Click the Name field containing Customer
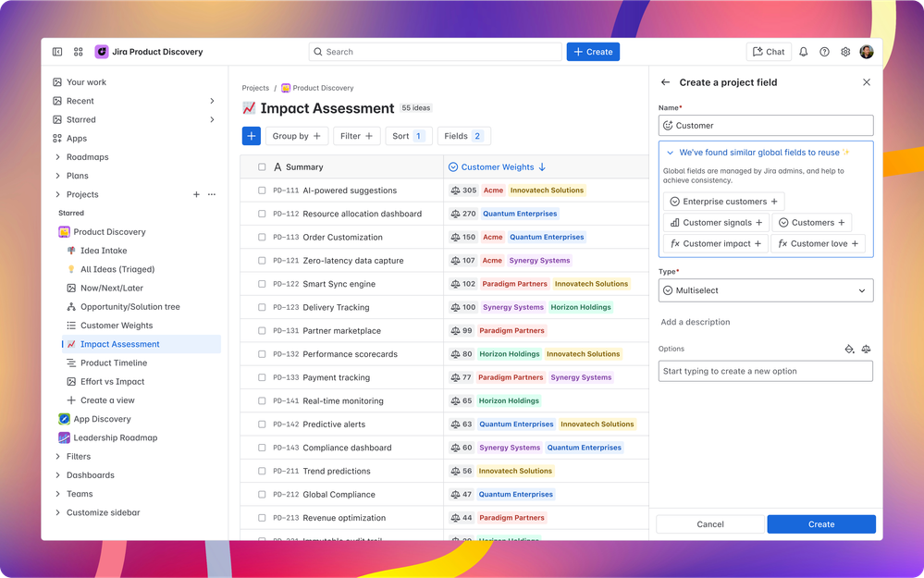Screen dimensions: 924x578 coord(766,126)
